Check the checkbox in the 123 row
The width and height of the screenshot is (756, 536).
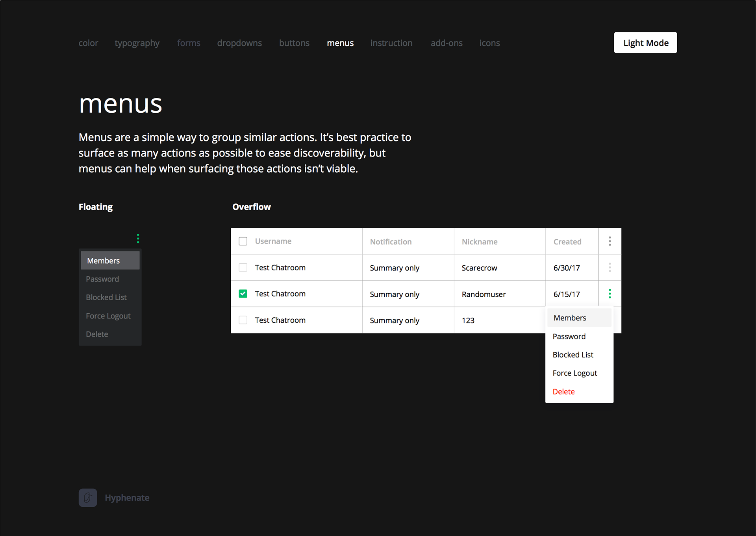click(243, 320)
